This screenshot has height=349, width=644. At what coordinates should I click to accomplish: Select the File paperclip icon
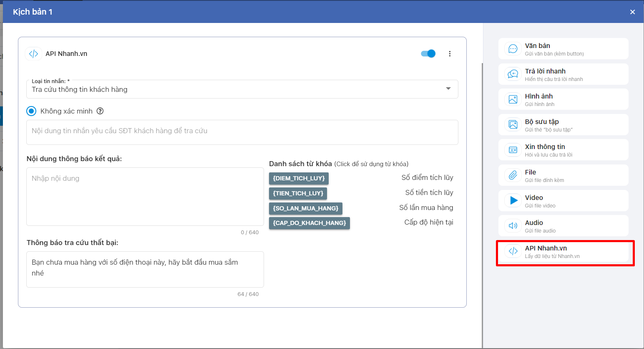513,175
